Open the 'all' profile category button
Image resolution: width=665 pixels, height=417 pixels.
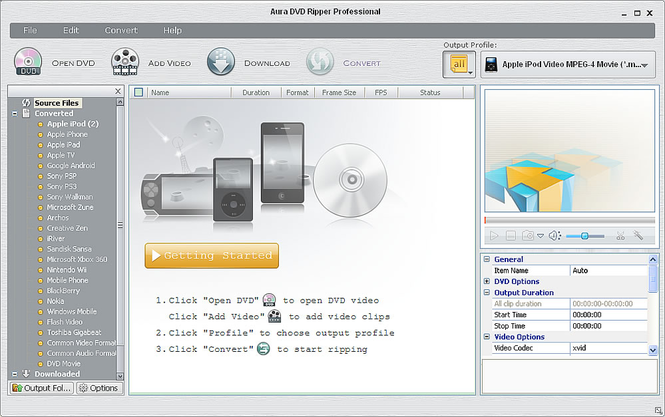click(459, 64)
